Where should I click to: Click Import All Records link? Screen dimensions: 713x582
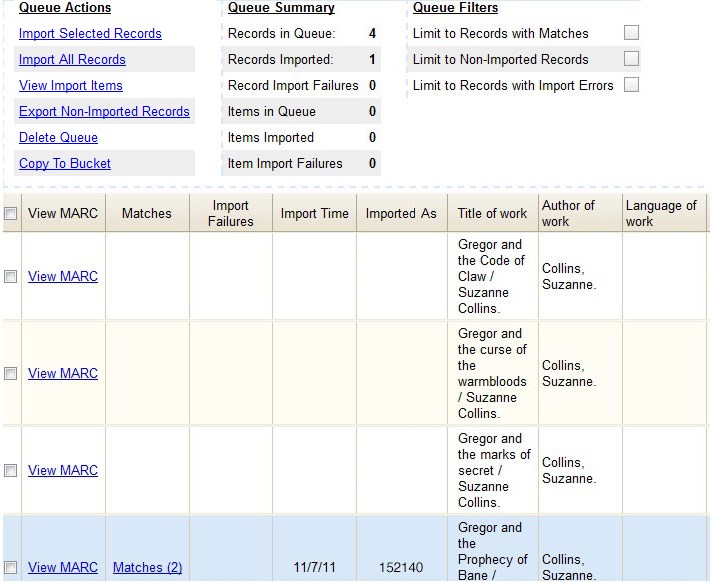72,60
